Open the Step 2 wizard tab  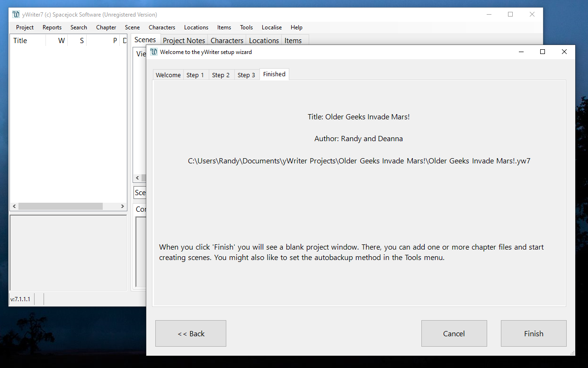point(221,75)
